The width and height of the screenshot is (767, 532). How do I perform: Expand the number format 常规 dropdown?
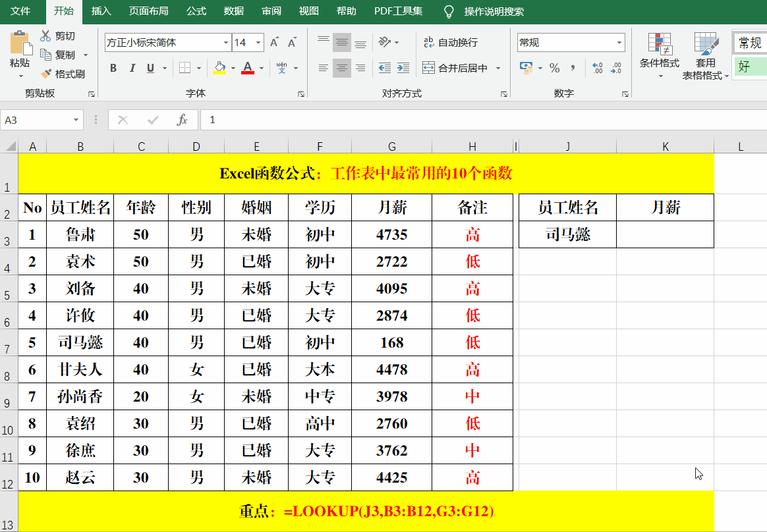[619, 43]
